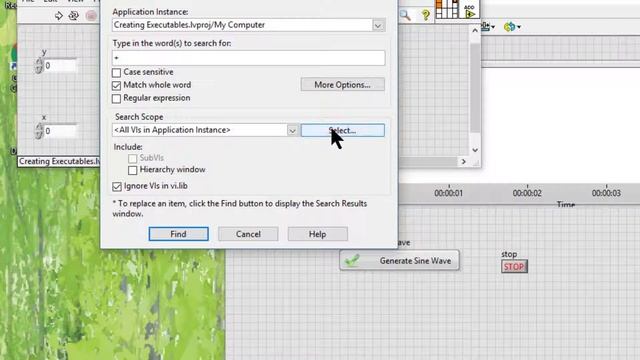The image size is (640, 360).
Task: Click the Creating Executables.lv project label at bottom-left
Action: [59, 162]
